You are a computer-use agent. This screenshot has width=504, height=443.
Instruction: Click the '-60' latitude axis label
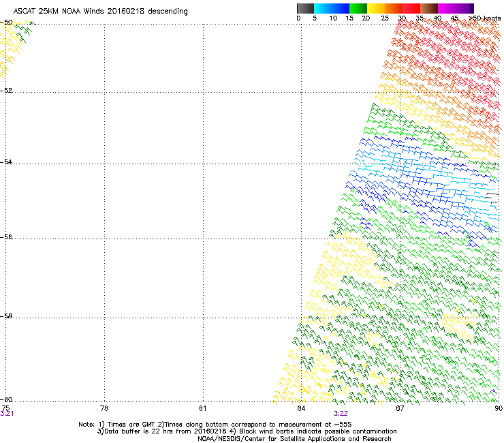pos(6,400)
